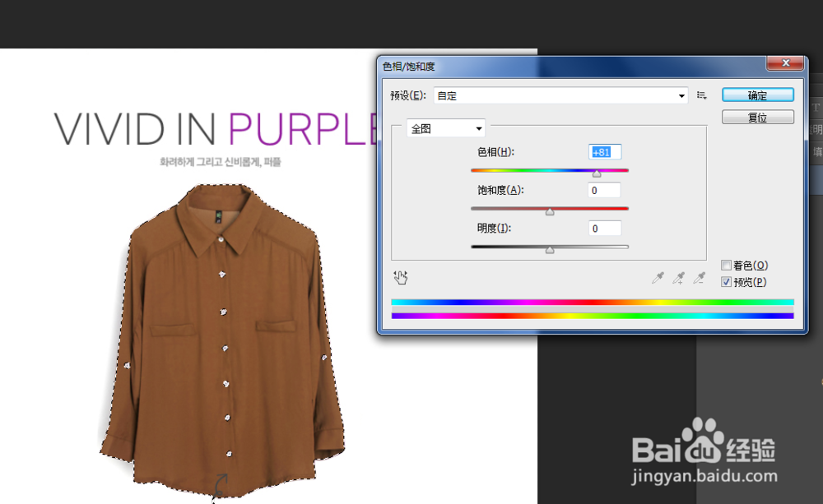Image resolution: width=823 pixels, height=504 pixels.
Task: Click the Korean subtitle under the heading
Action: click(x=221, y=162)
